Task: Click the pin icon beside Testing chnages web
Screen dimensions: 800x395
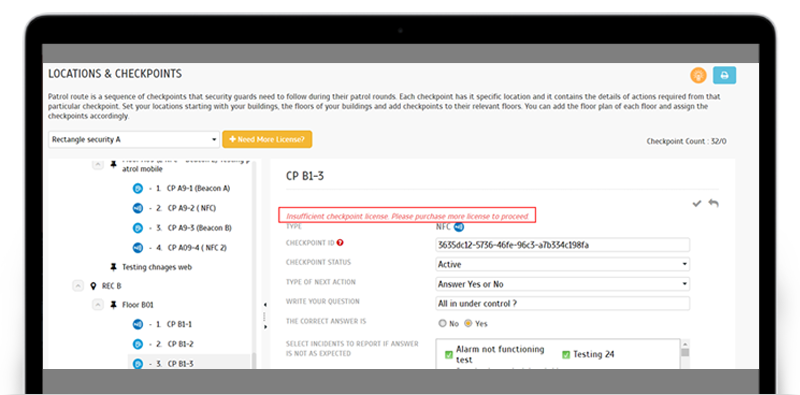Action: point(113,267)
